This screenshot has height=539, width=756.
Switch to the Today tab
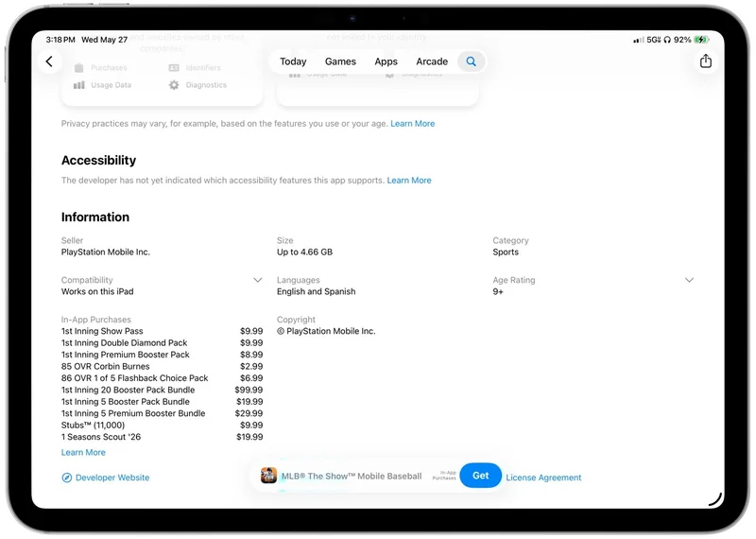(293, 61)
